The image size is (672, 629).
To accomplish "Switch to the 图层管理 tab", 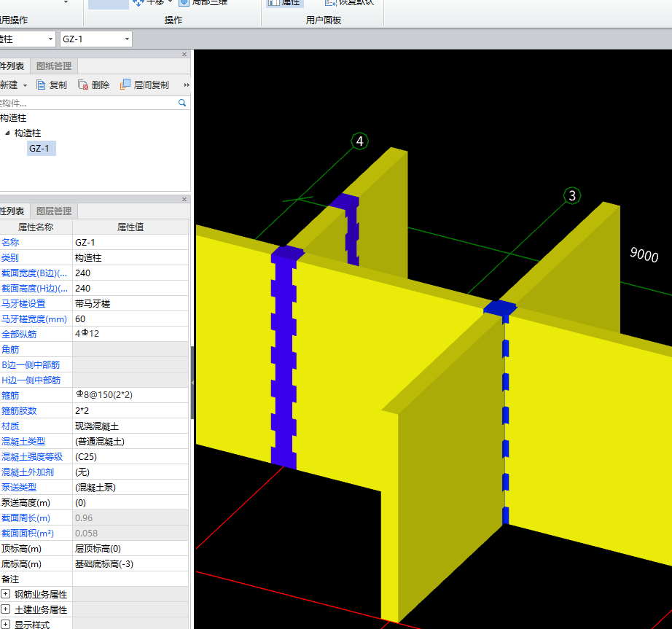I will click(54, 211).
